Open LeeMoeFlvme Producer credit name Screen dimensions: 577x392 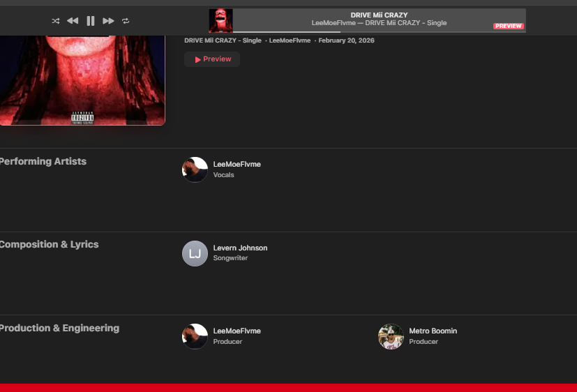[x=237, y=331]
